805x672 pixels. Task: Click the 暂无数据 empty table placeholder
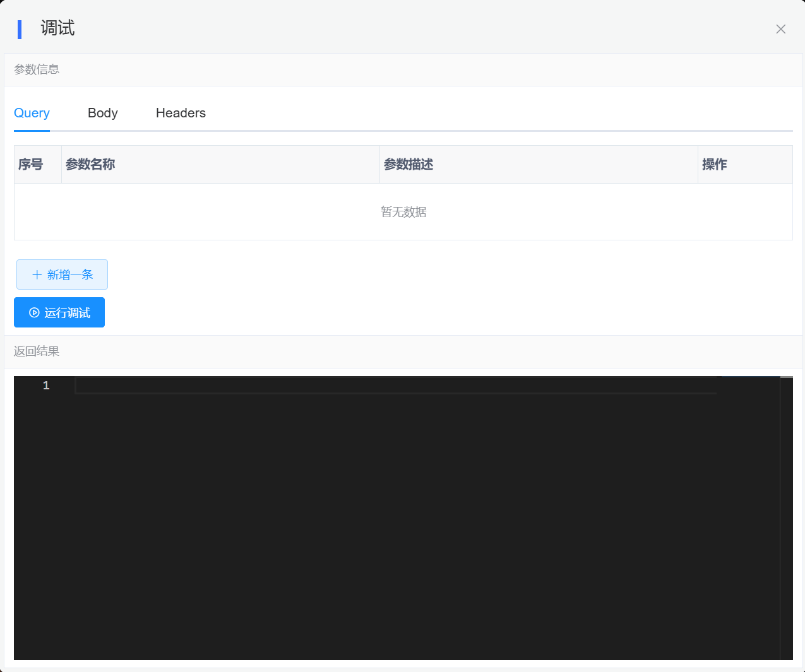(x=403, y=212)
